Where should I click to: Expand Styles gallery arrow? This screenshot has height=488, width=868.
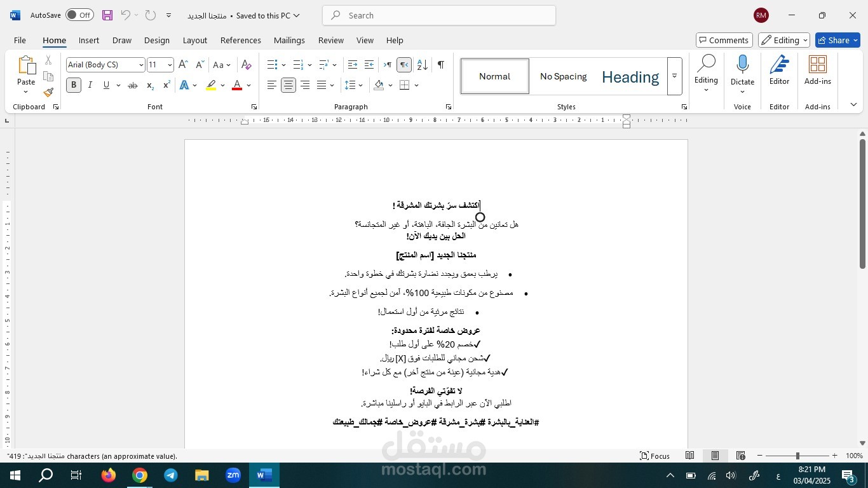tap(674, 76)
